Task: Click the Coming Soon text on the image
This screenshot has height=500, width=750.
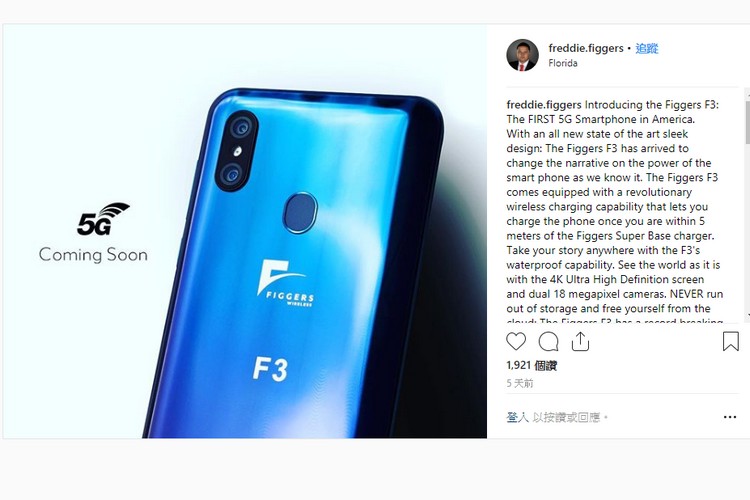Action: (x=93, y=255)
